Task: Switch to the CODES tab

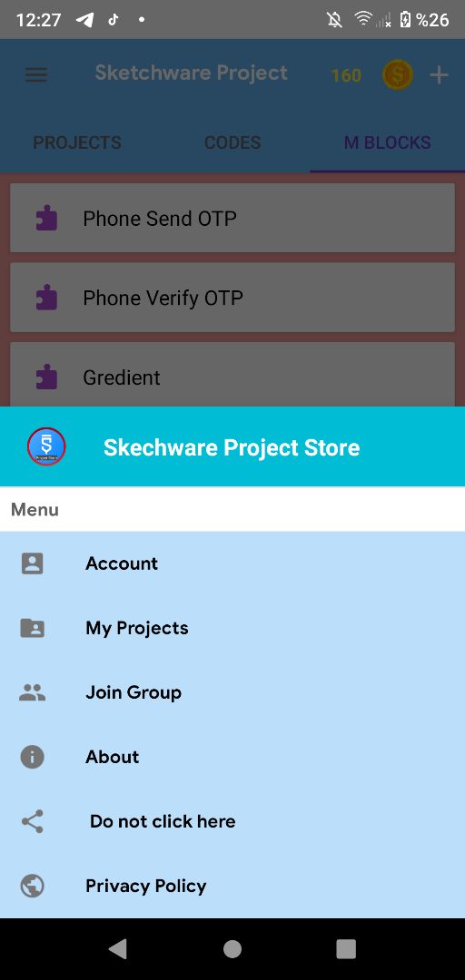Action: coord(232,142)
